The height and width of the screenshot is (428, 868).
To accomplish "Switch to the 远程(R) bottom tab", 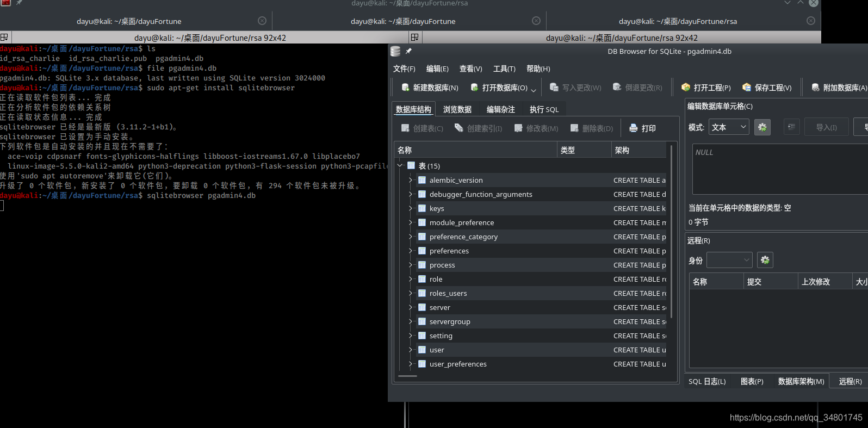I will [850, 381].
